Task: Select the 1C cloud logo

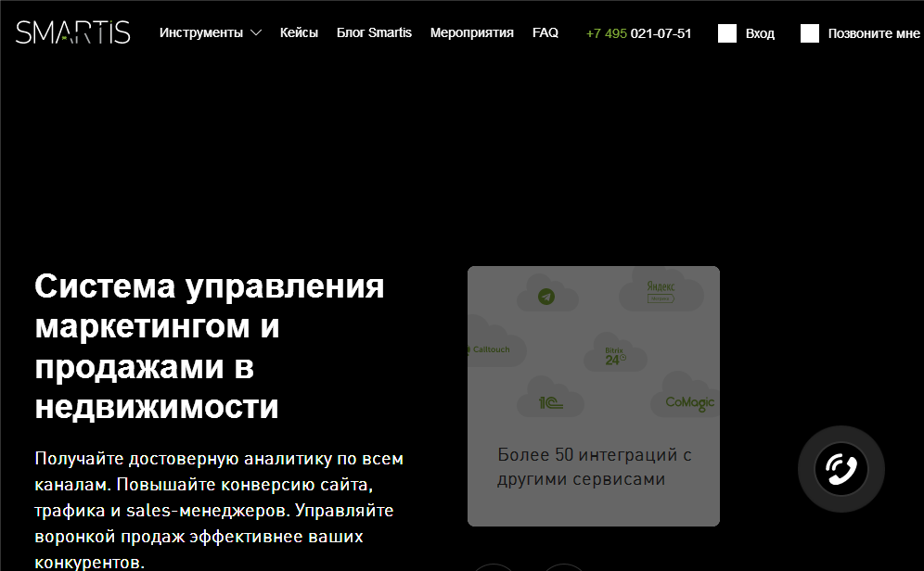Action: (x=549, y=402)
